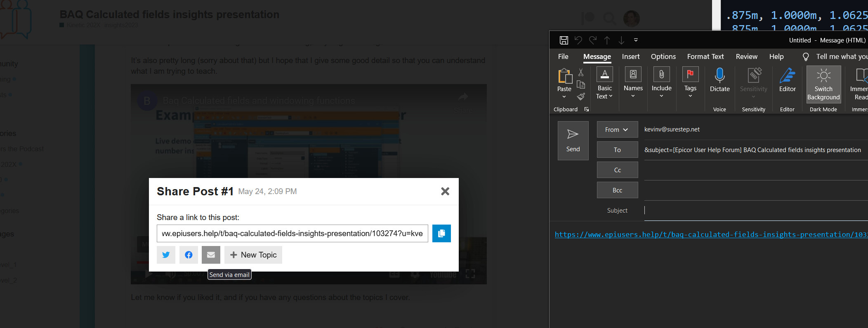Open the epiusers.help link in message body
The image size is (868, 328).
point(710,234)
